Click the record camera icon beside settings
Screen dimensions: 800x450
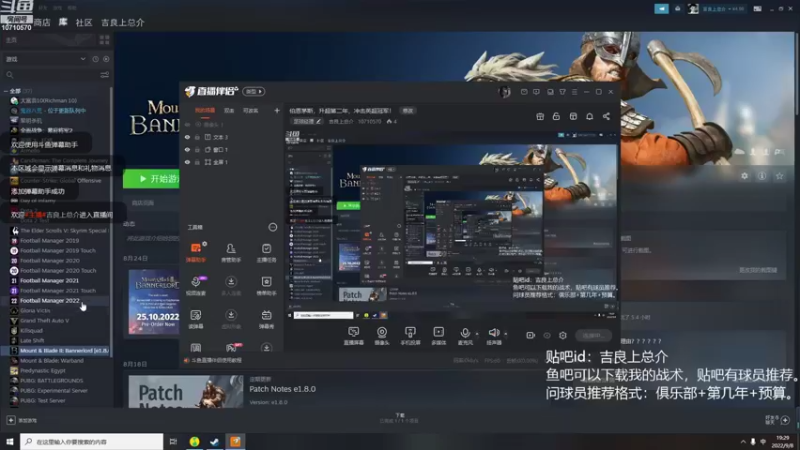531,335
